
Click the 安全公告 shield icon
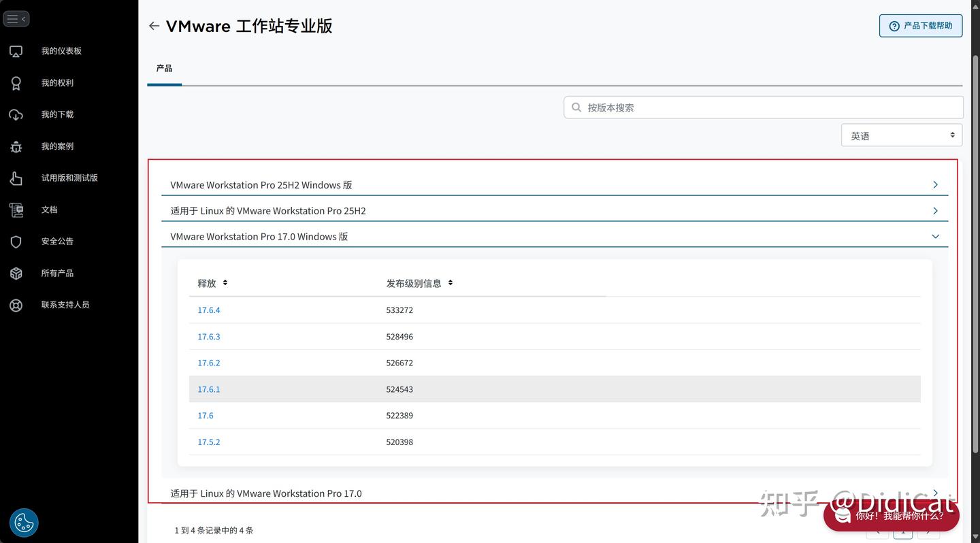pyautogui.click(x=16, y=242)
